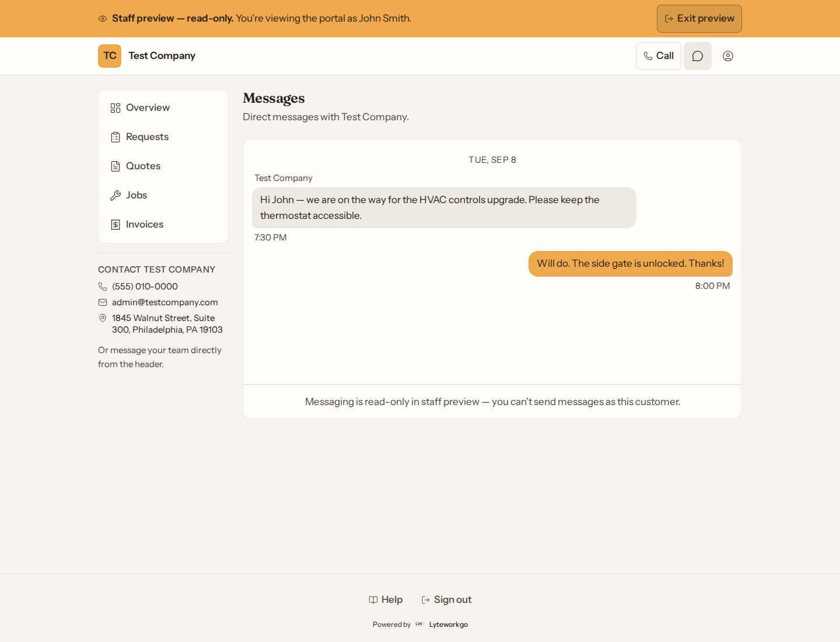Click the admin@testcompany.com email address
The width and height of the screenshot is (840, 642).
coord(165,302)
